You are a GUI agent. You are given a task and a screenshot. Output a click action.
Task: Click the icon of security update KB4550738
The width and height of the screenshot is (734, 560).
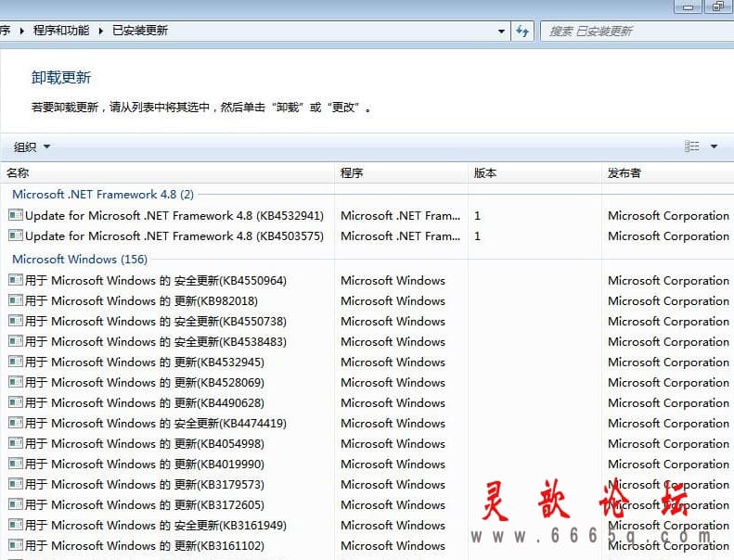coord(16,321)
